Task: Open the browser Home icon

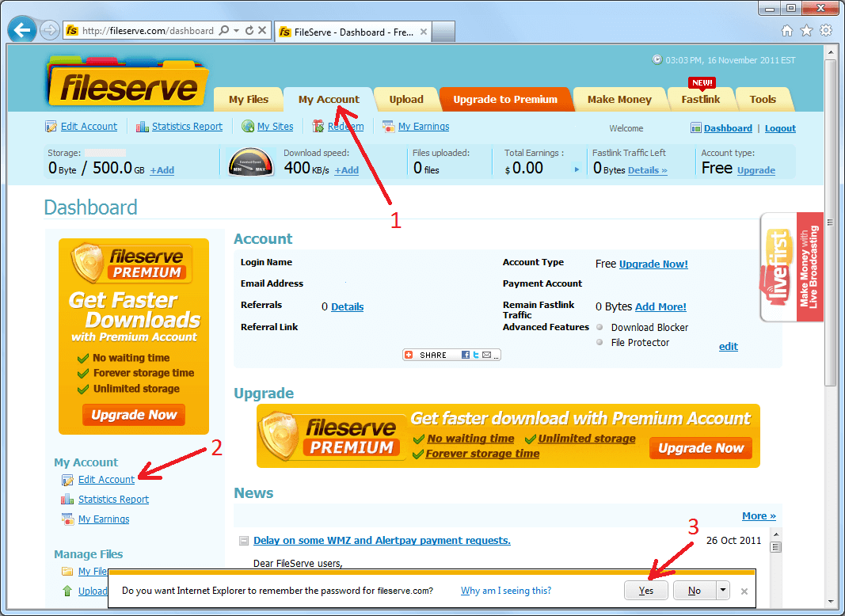Action: click(x=787, y=31)
